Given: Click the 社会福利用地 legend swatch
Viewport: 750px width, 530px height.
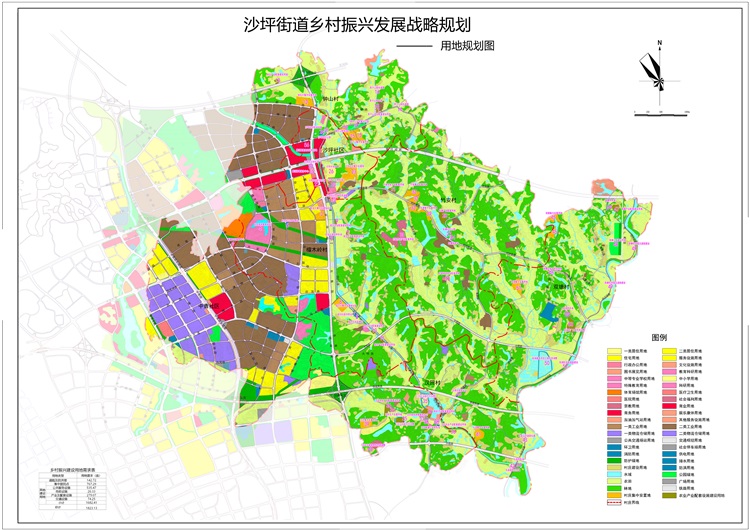Looking at the screenshot, I should click(x=669, y=399).
